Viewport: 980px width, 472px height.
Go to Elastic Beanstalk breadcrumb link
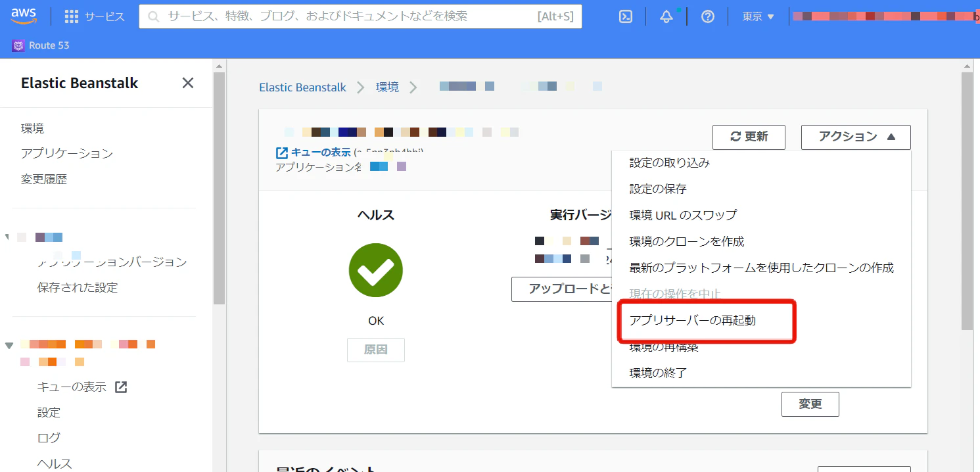pyautogui.click(x=302, y=87)
